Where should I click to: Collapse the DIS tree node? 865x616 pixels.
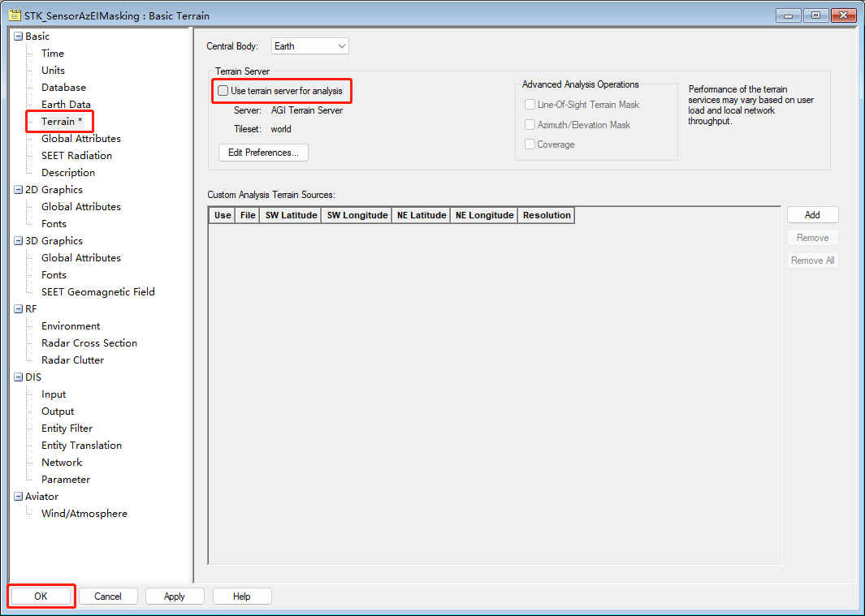tap(18, 377)
